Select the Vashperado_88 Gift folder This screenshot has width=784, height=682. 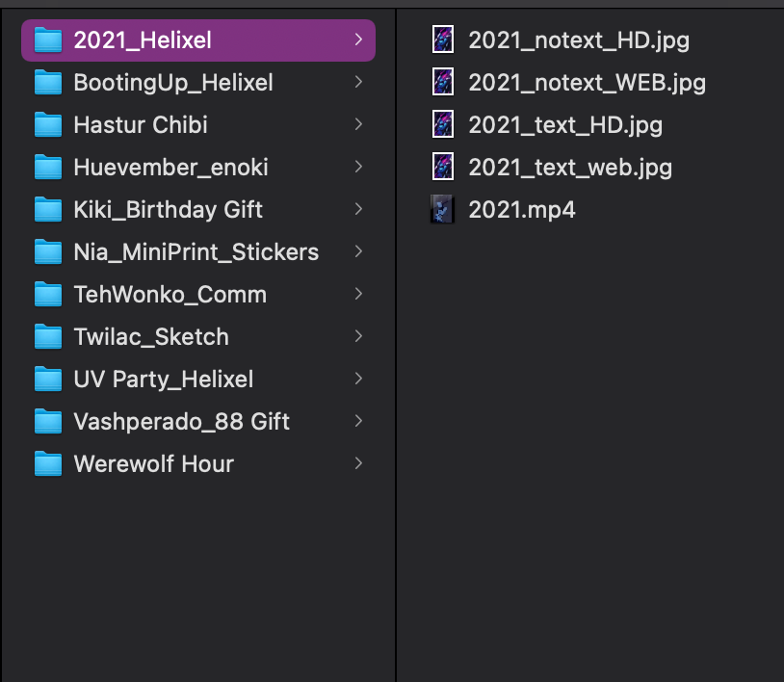pyautogui.click(x=181, y=422)
